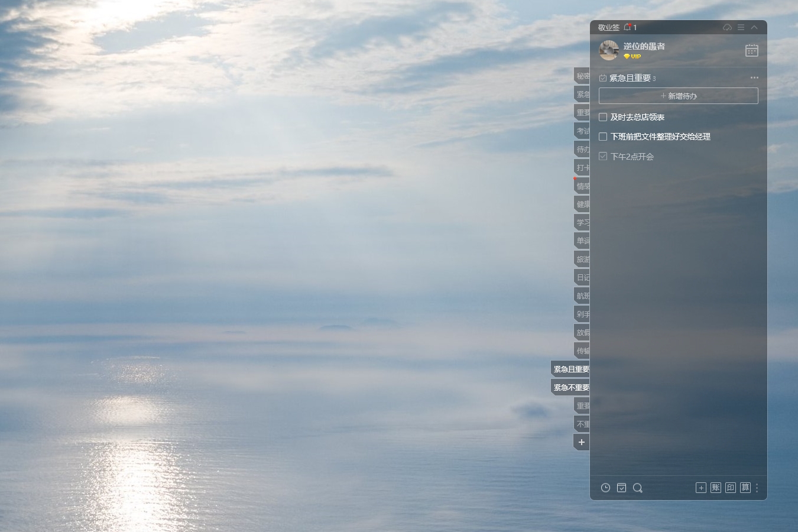Click the user avatar picture
Screen dimensions: 798x532
tap(609, 50)
